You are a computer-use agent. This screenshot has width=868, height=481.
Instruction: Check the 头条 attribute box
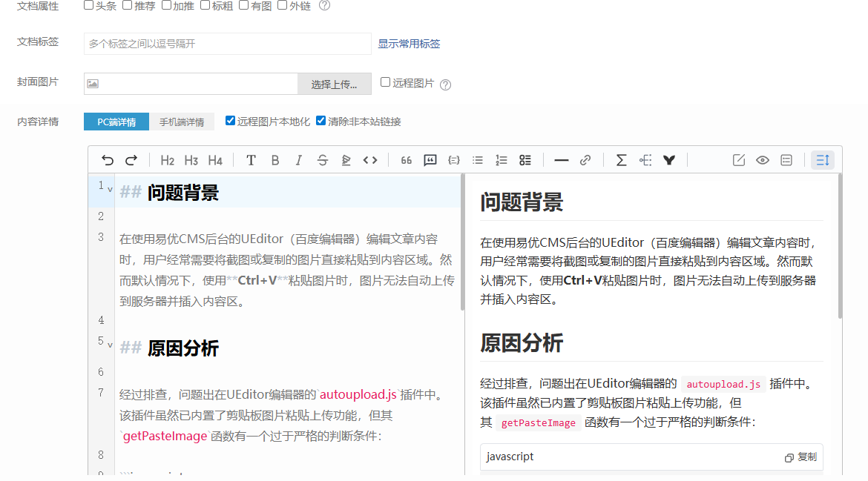(88, 5)
